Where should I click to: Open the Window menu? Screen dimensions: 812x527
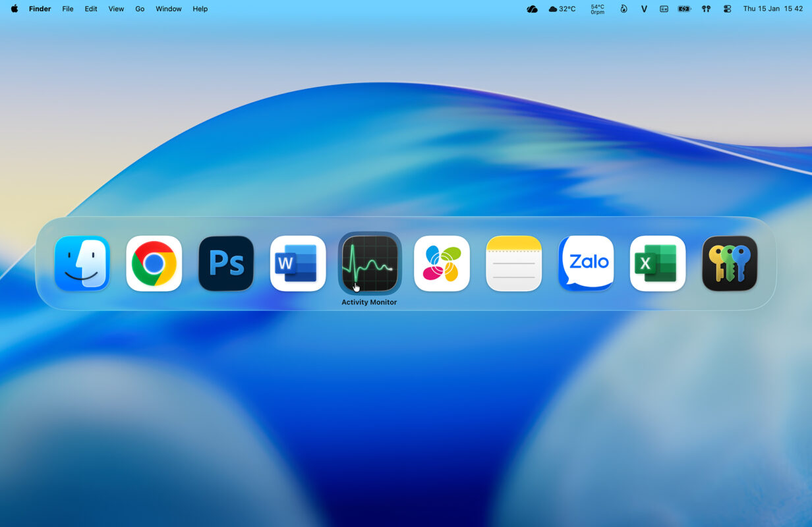168,9
